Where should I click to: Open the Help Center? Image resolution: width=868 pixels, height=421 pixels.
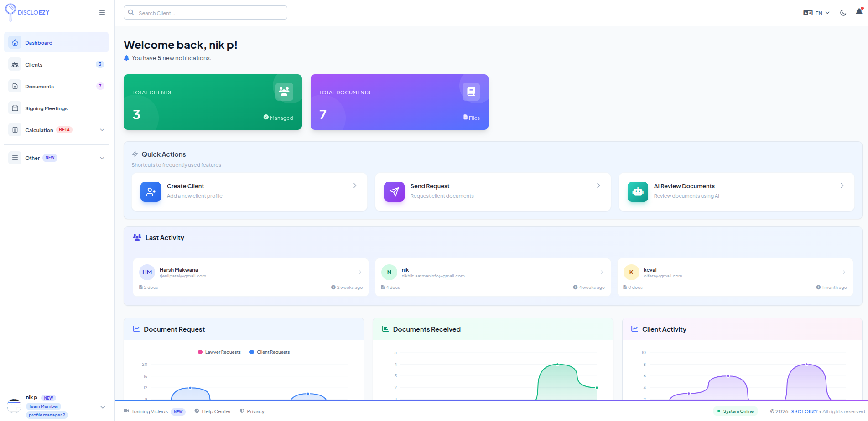coord(216,411)
